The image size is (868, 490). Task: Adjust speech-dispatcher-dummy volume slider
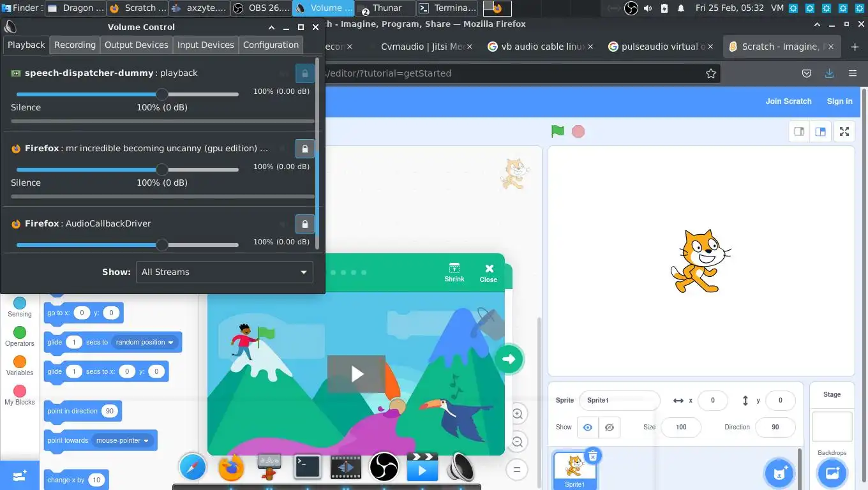click(x=128, y=94)
